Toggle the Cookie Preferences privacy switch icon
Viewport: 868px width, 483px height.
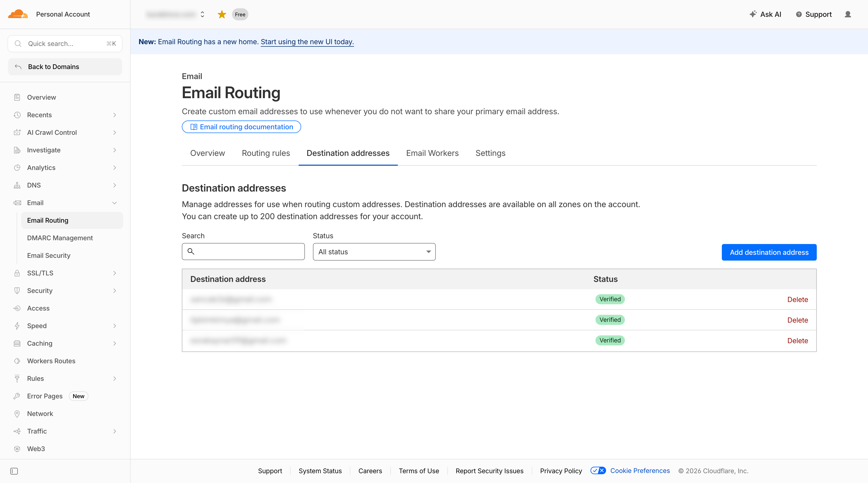(598, 470)
